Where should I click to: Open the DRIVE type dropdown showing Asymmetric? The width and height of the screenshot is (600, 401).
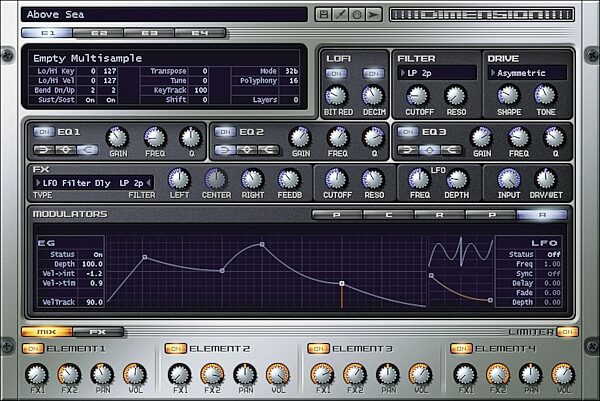coord(527,73)
